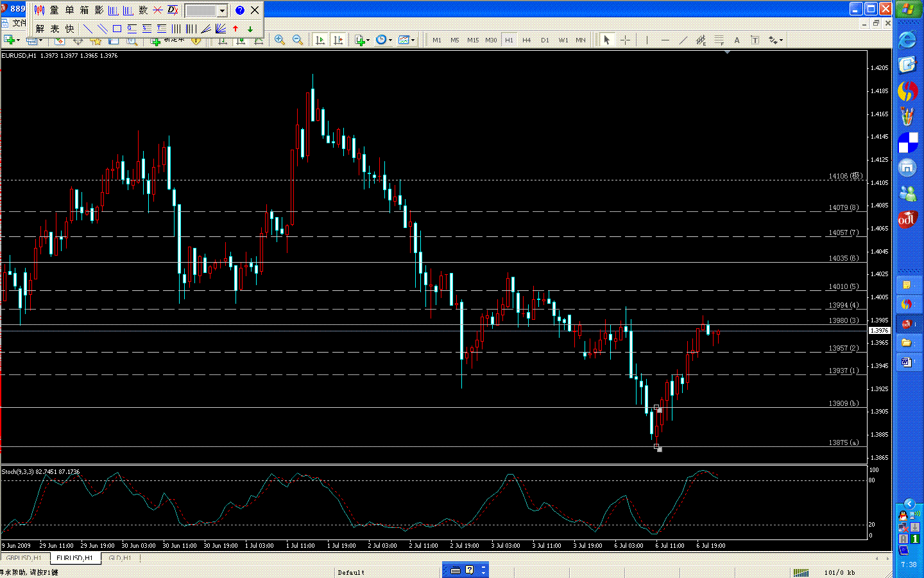
Task: Switch to the GLD,H1 chart tab
Action: point(119,558)
